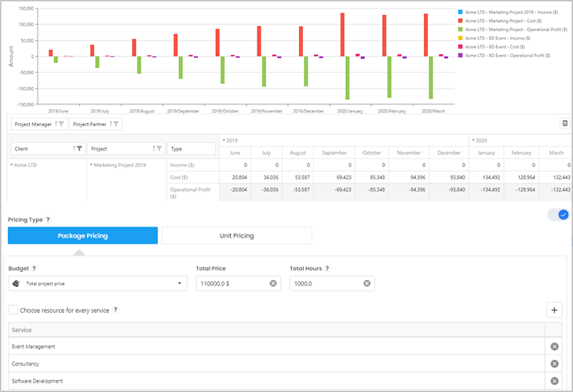
Task: Click the export icon at grid top right
Action: click(565, 123)
